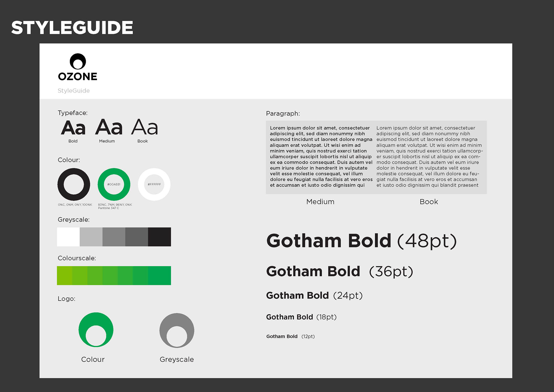Click the Gotham Bold (12pt) sample text
This screenshot has width=554, height=392.
[290, 336]
